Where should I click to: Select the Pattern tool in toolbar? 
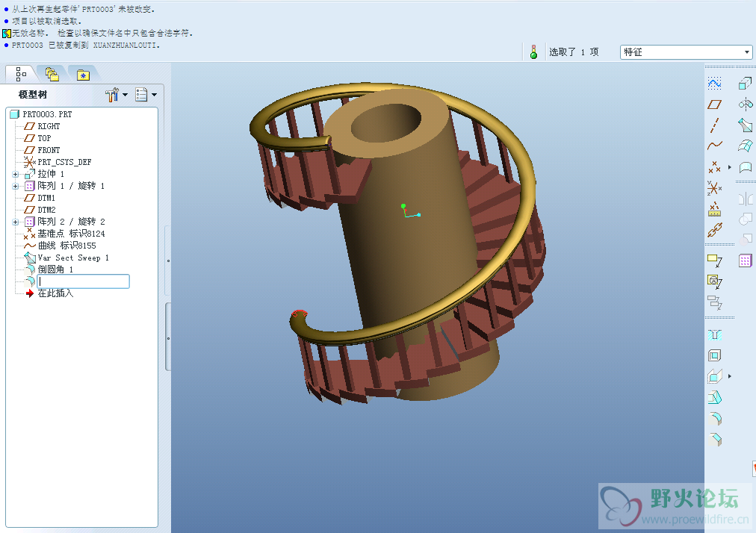[746, 261]
